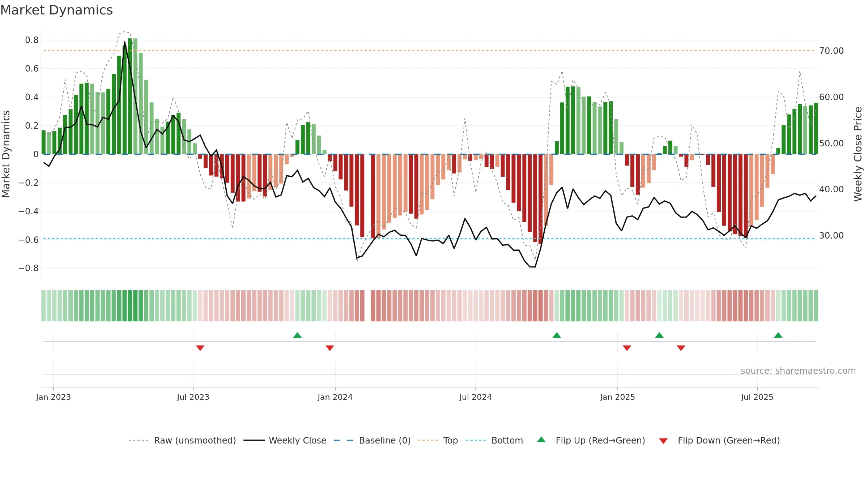Click the red flip-down marker just after Jan 2025
The image size is (868, 488).
tap(627, 348)
